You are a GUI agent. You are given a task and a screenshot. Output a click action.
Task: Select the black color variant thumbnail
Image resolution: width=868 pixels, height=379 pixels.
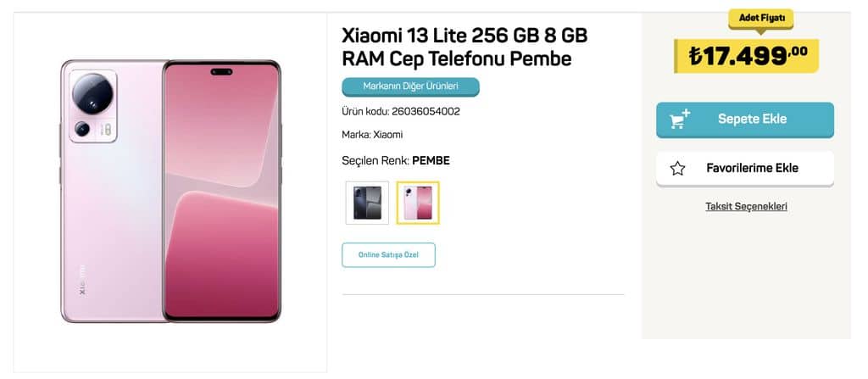click(367, 203)
